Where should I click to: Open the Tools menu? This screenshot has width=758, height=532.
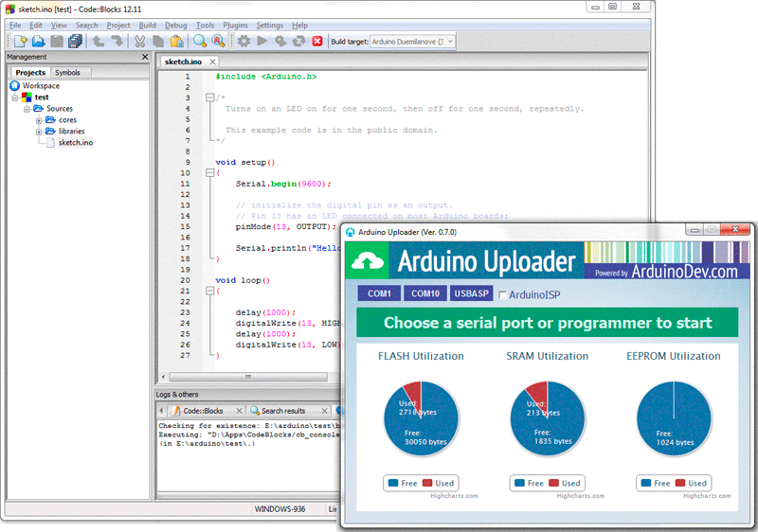tap(205, 26)
